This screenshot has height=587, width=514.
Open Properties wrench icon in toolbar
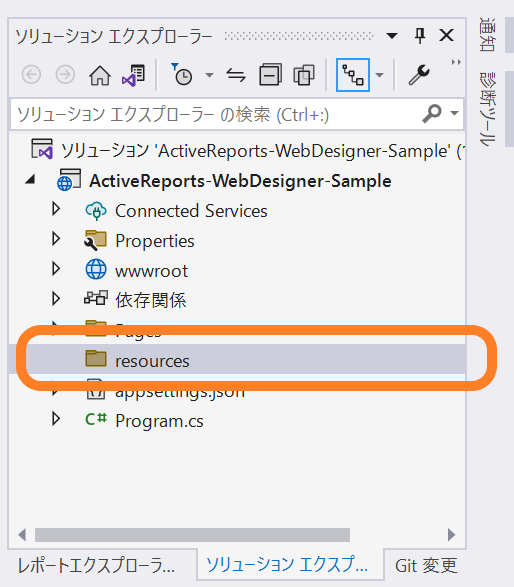(x=419, y=74)
